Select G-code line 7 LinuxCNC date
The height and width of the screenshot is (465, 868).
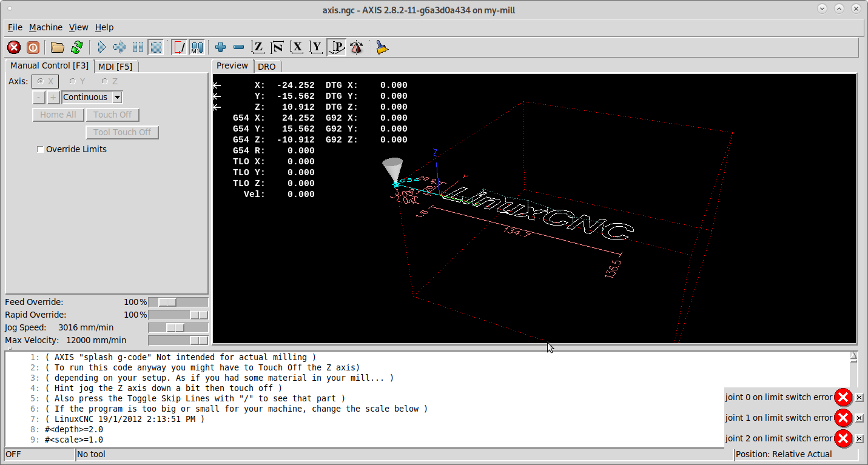point(124,419)
